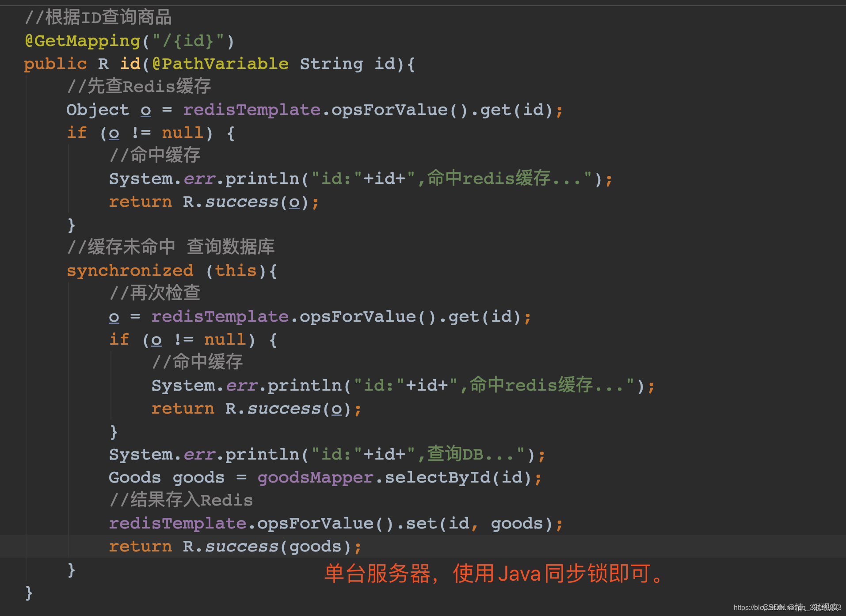
Task: Click the set(id, goods) method call
Action: (479, 524)
